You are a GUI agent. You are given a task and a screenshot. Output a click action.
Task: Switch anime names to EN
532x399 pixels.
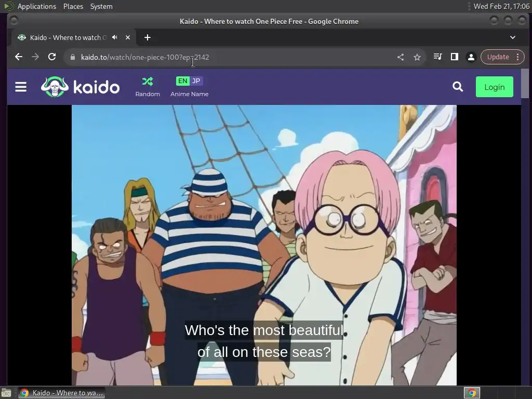tap(182, 81)
